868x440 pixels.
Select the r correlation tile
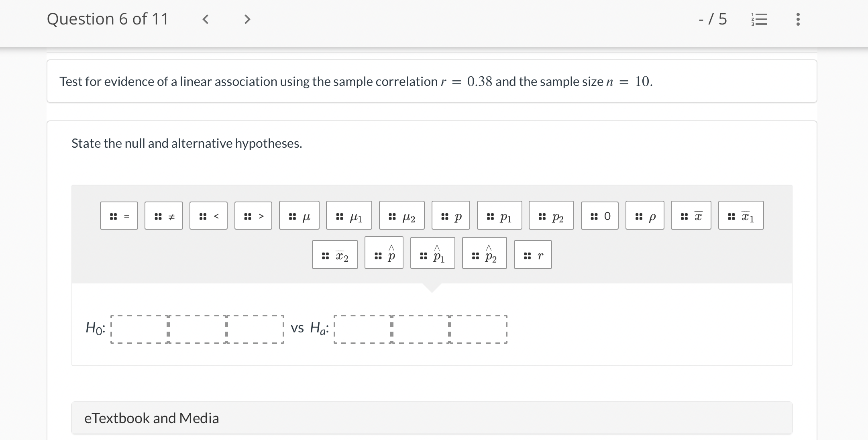533,255
